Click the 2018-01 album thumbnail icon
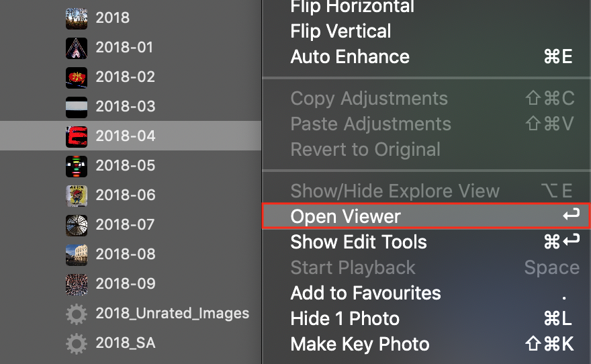This screenshot has width=591, height=364. point(77,47)
